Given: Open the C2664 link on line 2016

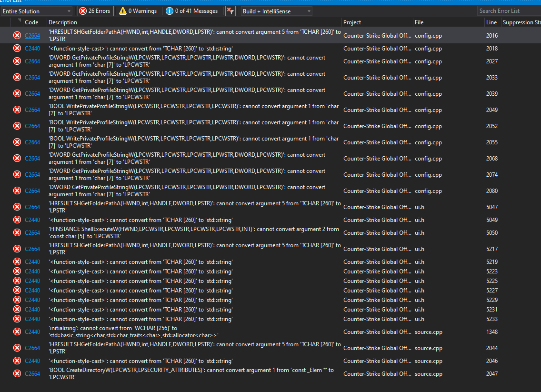Looking at the screenshot, I should pyautogui.click(x=32, y=35).
